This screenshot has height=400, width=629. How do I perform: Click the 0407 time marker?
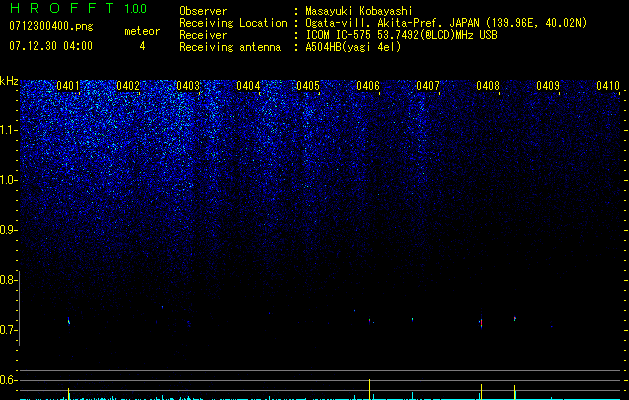pyautogui.click(x=428, y=86)
